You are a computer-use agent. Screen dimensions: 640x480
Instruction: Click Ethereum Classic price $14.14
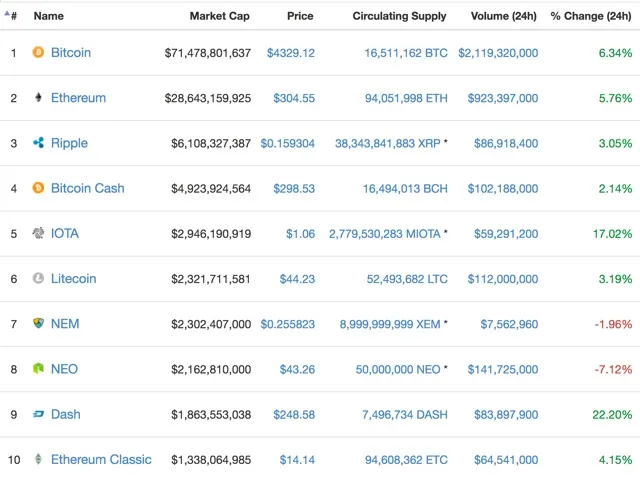297,460
